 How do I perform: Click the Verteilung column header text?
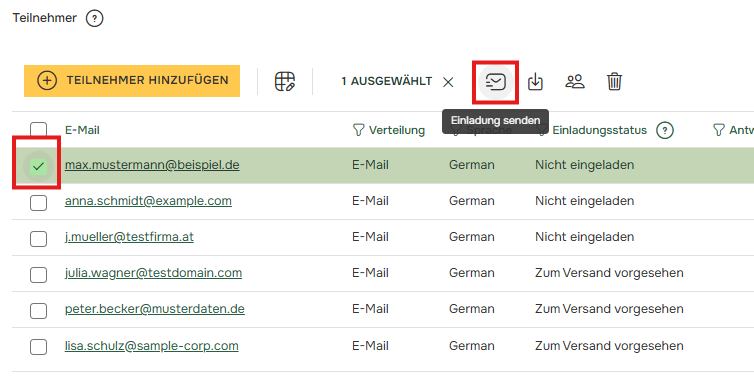click(x=397, y=130)
